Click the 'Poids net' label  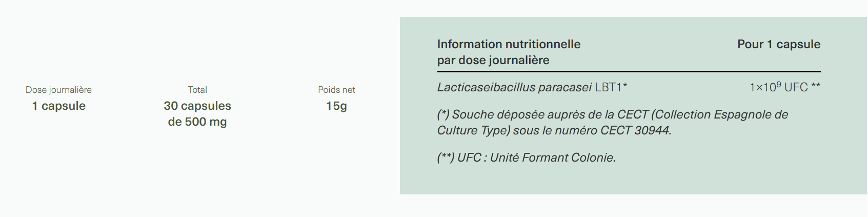pyautogui.click(x=336, y=90)
